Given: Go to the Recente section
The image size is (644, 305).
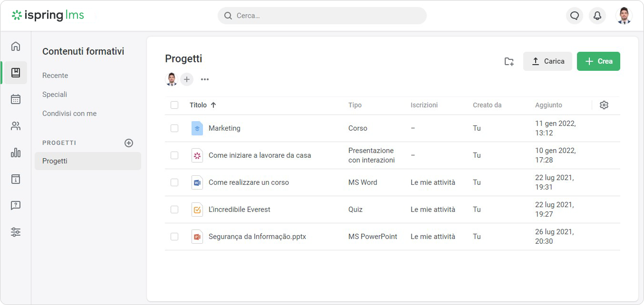Looking at the screenshot, I should point(55,76).
